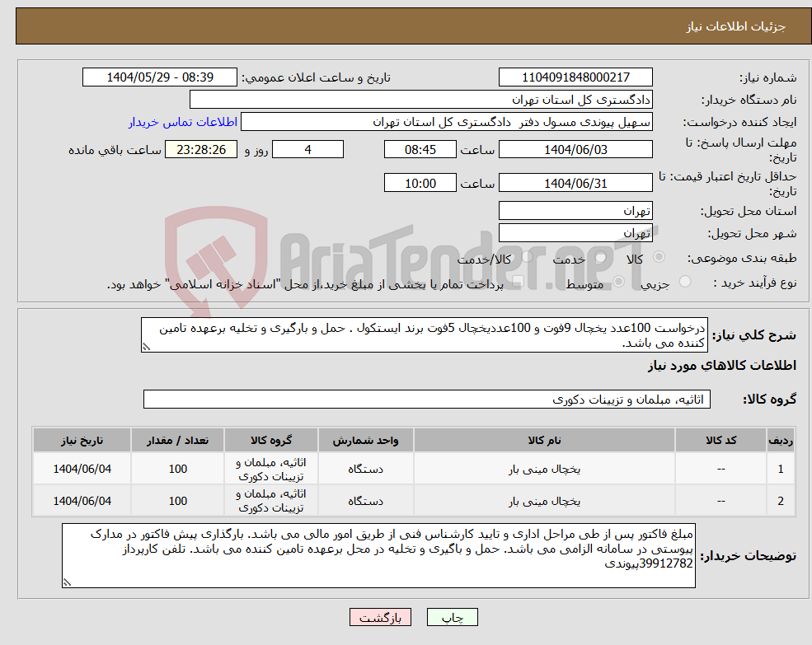
Task: Select the «کالا» subject classification radio button
Action: click(660, 257)
